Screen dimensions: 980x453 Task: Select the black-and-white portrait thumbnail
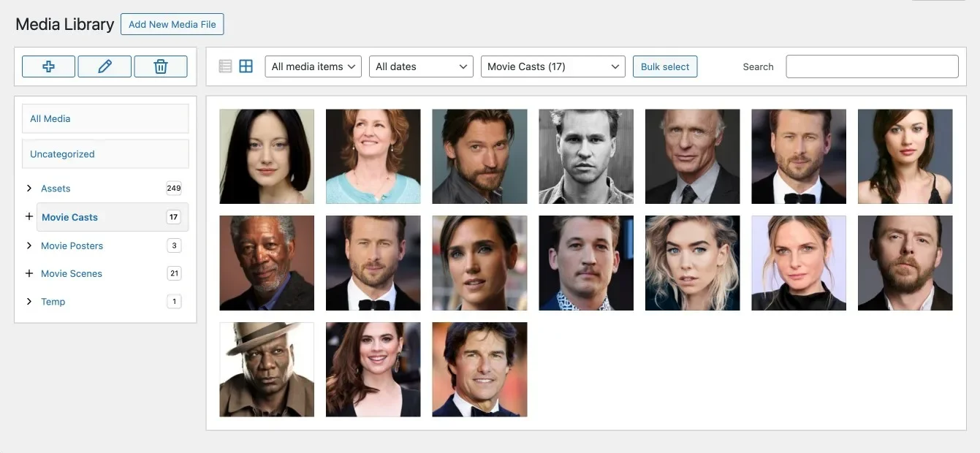click(x=586, y=156)
